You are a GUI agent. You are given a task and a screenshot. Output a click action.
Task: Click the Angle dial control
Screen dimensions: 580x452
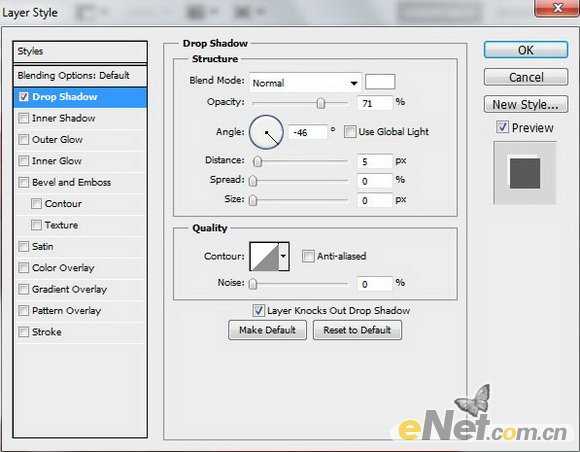(266, 132)
